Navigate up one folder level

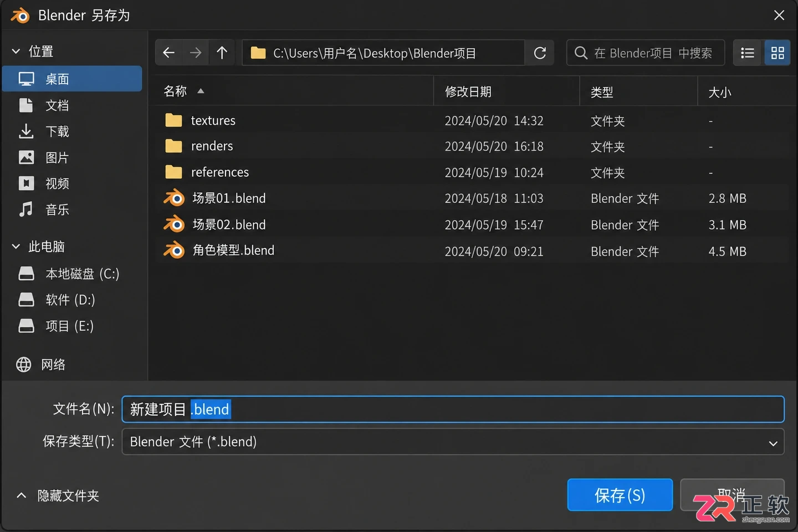coord(222,53)
